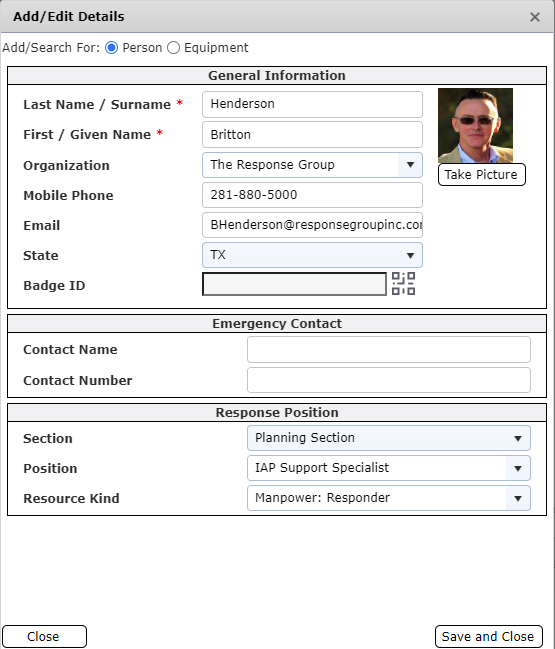Image resolution: width=555 pixels, height=649 pixels.
Task: Click the Badge ID field
Action: [294, 284]
